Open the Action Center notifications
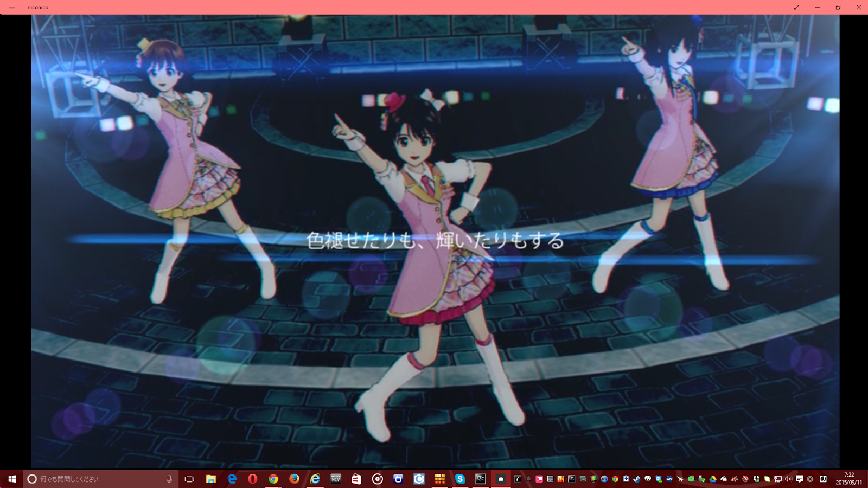 (x=800, y=479)
